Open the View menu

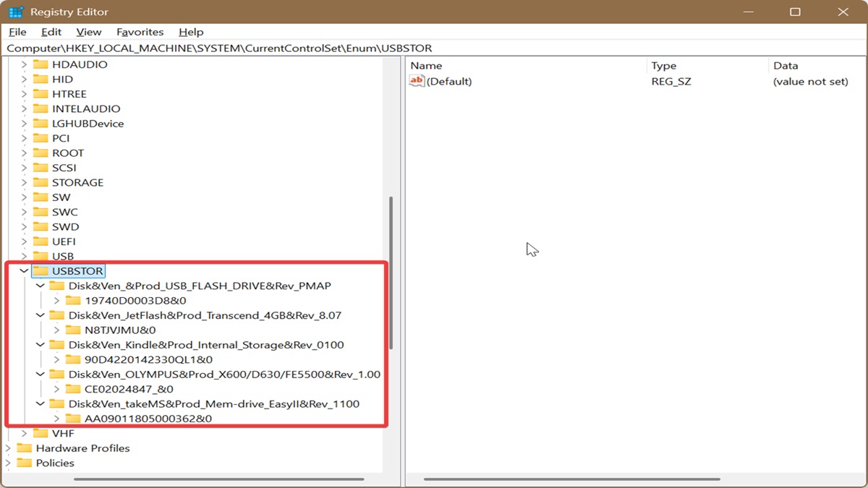point(89,32)
